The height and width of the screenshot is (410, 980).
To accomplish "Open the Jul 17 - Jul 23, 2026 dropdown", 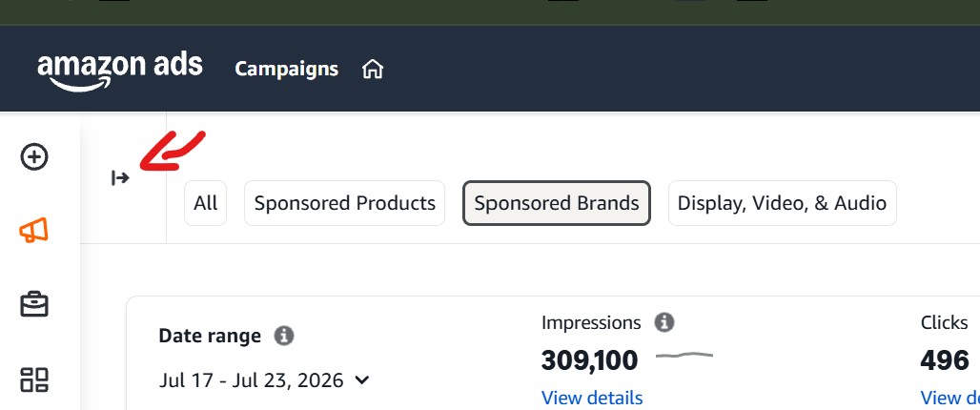I will (x=264, y=380).
